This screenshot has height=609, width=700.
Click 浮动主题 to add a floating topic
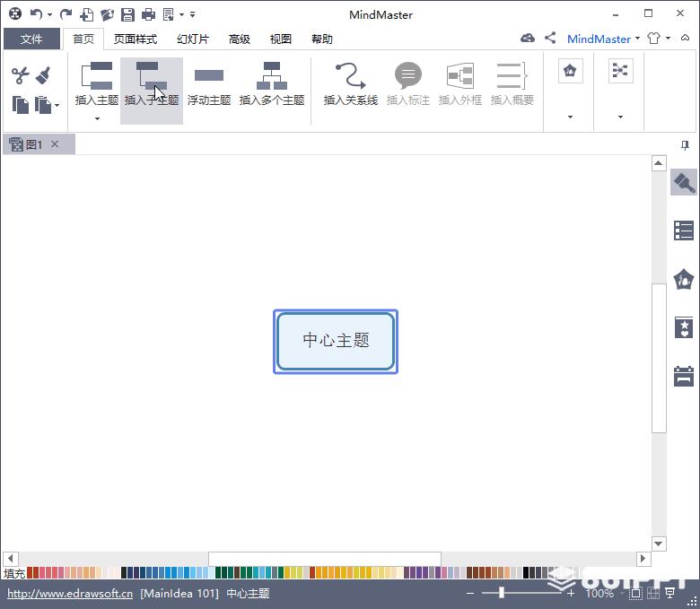coord(209,87)
